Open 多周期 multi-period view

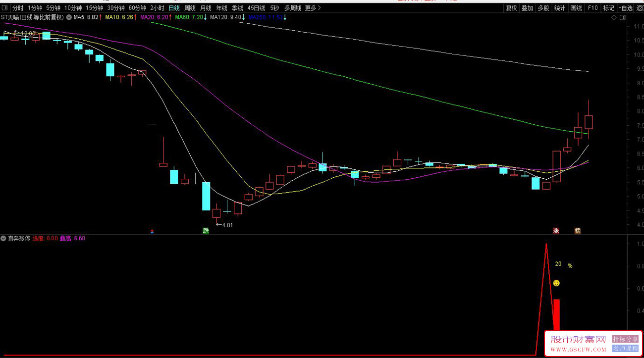(x=292, y=8)
